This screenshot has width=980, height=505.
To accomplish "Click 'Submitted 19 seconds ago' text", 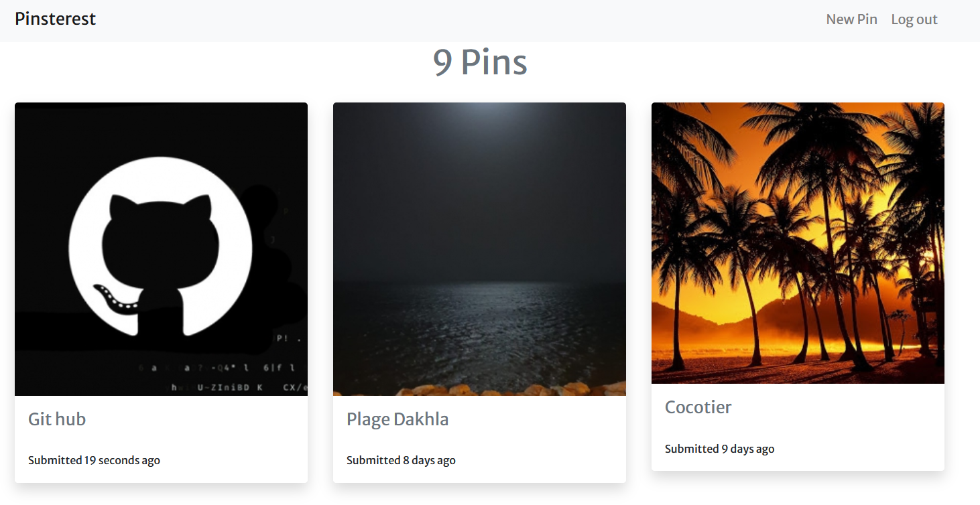I will pyautogui.click(x=94, y=460).
